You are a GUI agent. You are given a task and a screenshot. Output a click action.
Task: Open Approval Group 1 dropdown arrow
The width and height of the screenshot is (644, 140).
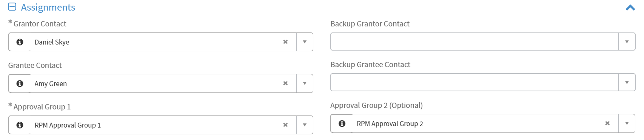coord(305,125)
